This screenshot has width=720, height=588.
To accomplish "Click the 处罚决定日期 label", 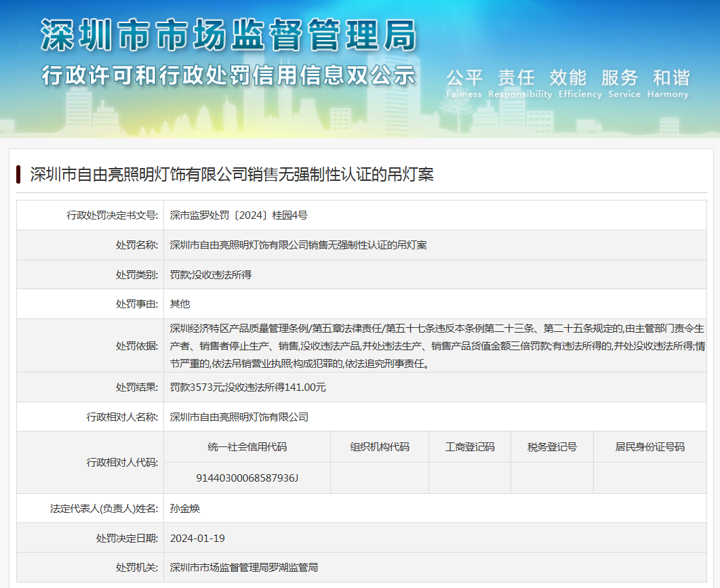I will pos(127,538).
